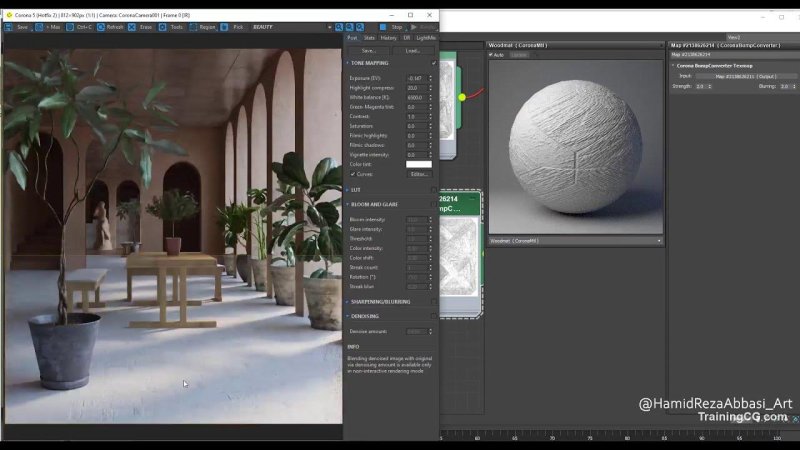Click the curves Editor... button
This screenshot has width=800, height=450.
[x=419, y=174]
